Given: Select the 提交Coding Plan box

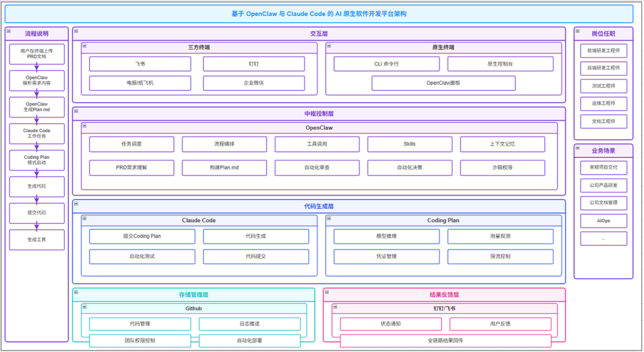Looking at the screenshot, I should tap(142, 236).
